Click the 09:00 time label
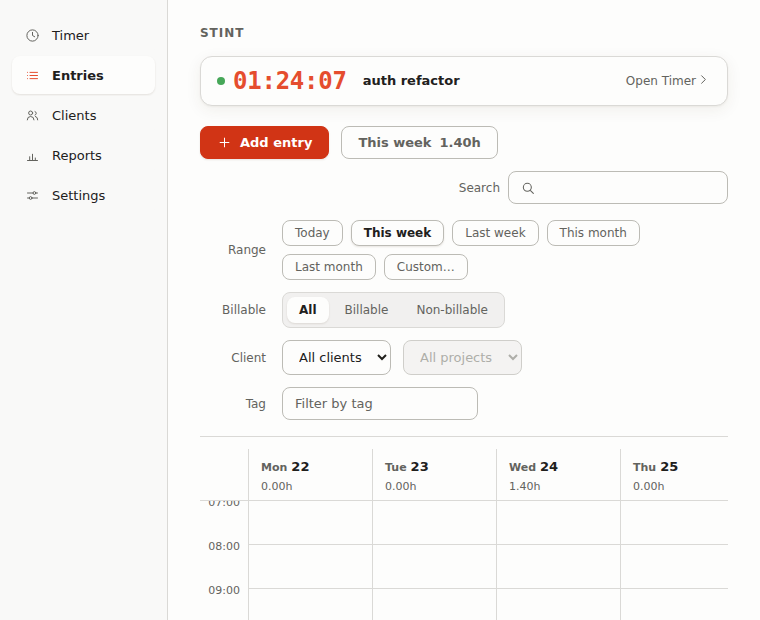The width and height of the screenshot is (760, 620). [224, 590]
